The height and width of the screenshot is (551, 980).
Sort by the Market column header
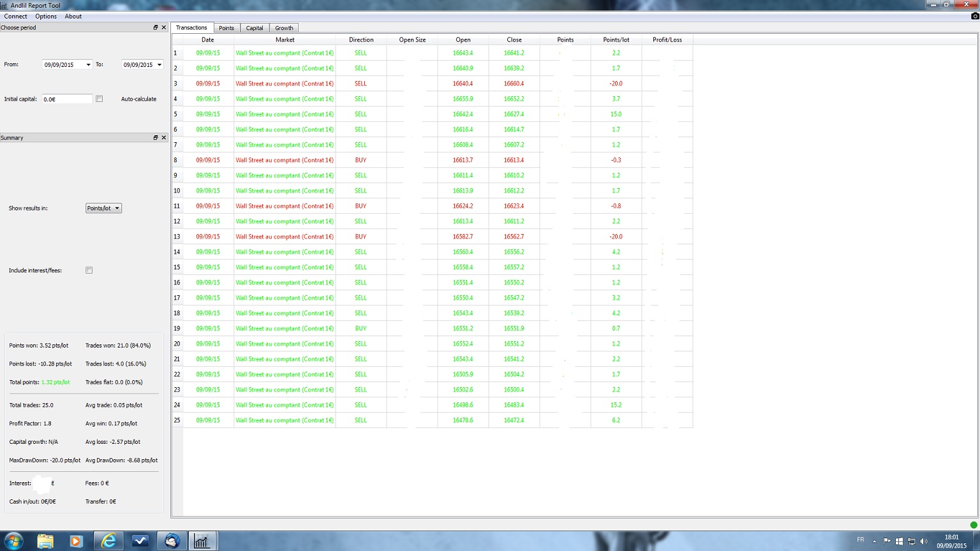point(285,40)
